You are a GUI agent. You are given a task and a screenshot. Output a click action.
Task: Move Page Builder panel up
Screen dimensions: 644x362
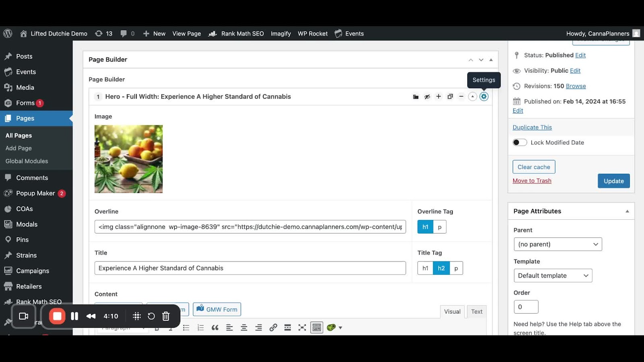(471, 60)
